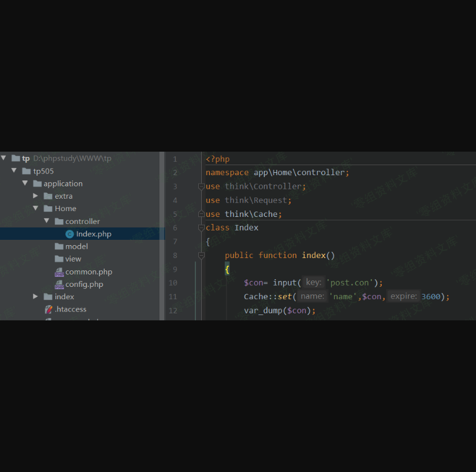
Task: Collapse the application folder arrow
Action: click(x=25, y=183)
